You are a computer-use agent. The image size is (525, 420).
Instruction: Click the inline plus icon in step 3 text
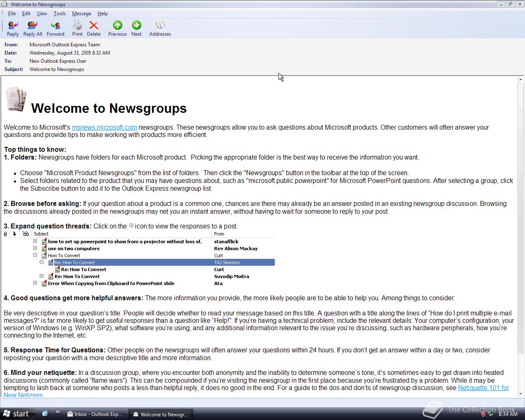pos(131,226)
